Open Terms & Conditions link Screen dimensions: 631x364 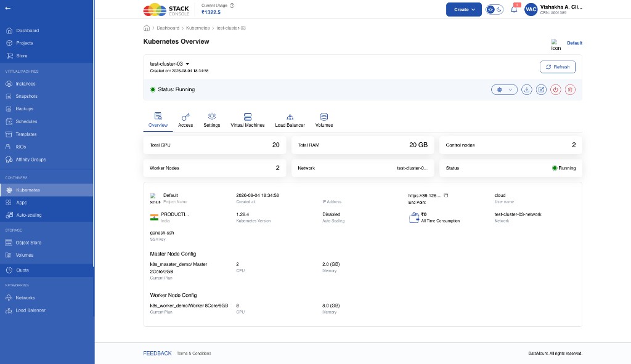pos(194,353)
